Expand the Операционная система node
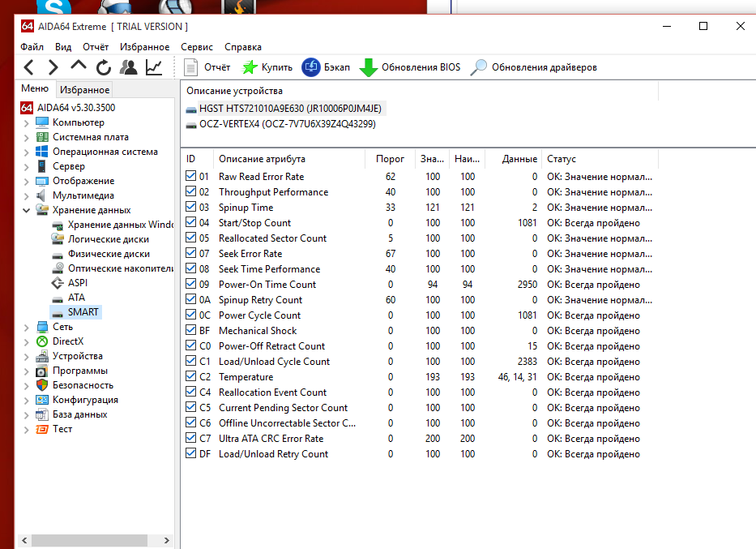This screenshot has height=549, width=756. pos(26,152)
